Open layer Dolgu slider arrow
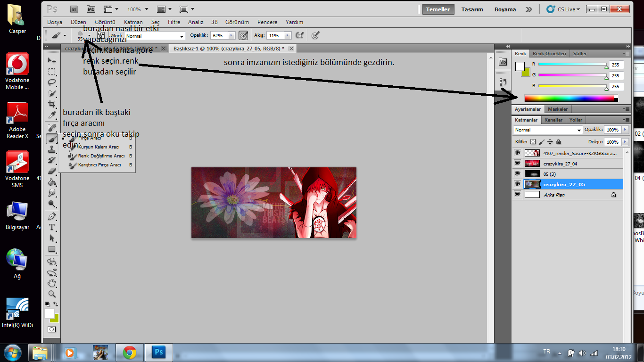Screen dimensions: 644x362 click(625, 142)
